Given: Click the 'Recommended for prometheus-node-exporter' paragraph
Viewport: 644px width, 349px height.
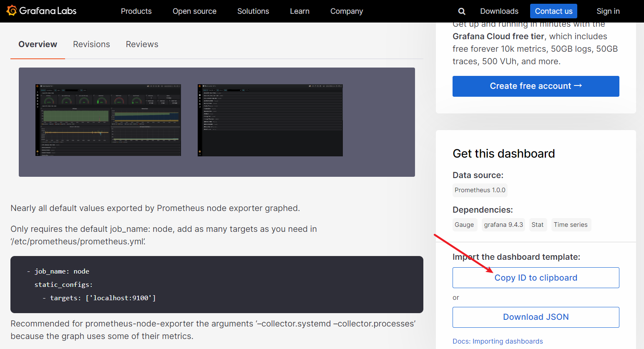Looking at the screenshot, I should pos(213,330).
